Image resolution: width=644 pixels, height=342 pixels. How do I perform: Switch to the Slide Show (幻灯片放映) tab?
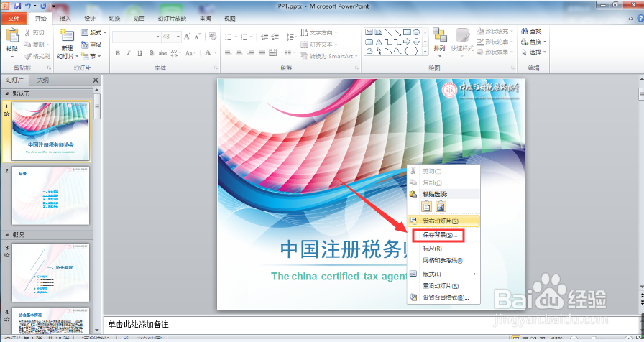172,19
